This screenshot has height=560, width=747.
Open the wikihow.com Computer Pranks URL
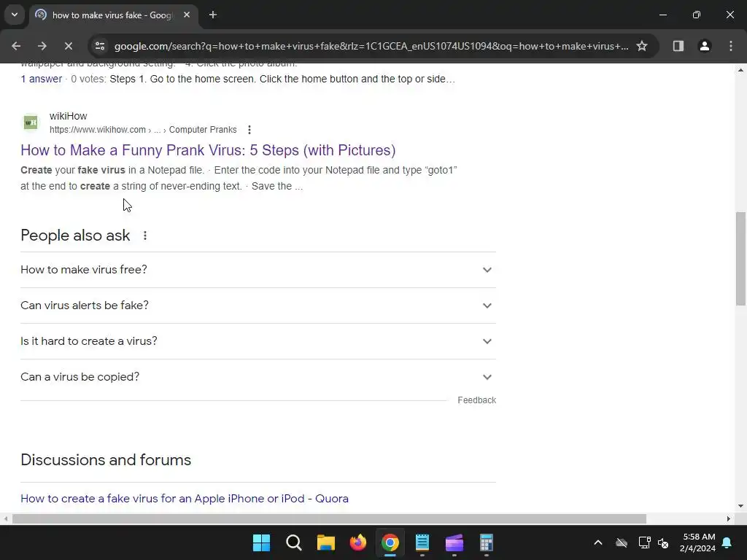(143, 130)
